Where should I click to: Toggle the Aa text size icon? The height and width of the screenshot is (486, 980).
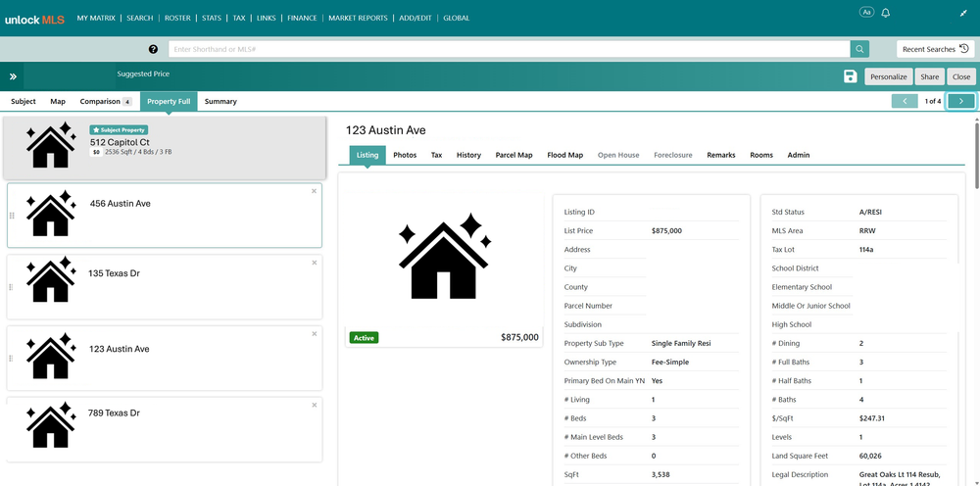click(x=866, y=13)
